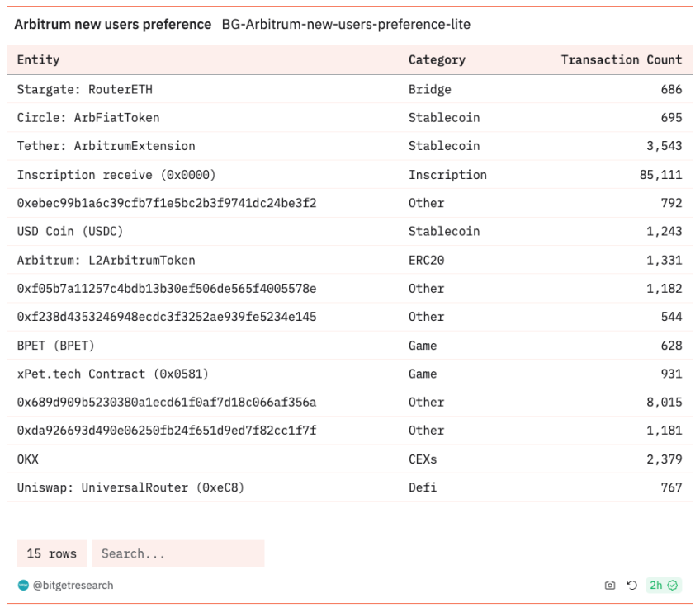
Task: Select the Tether: ArbitrumExtension entity cell
Action: click(x=106, y=146)
